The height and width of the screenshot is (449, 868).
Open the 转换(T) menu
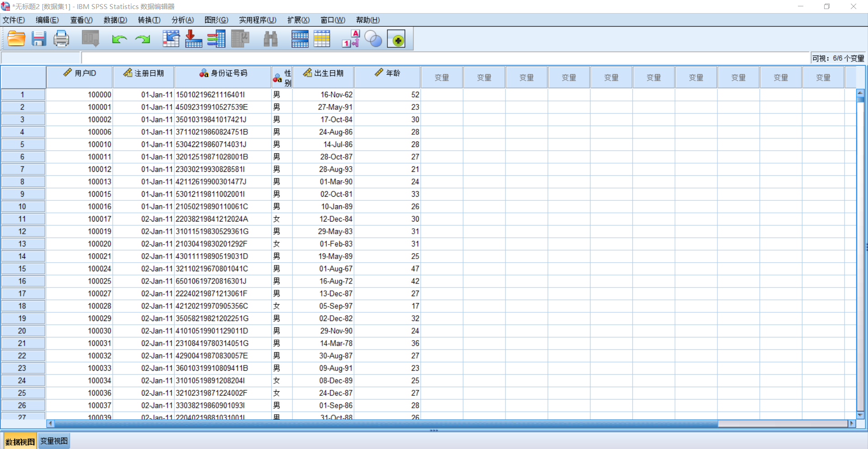149,20
